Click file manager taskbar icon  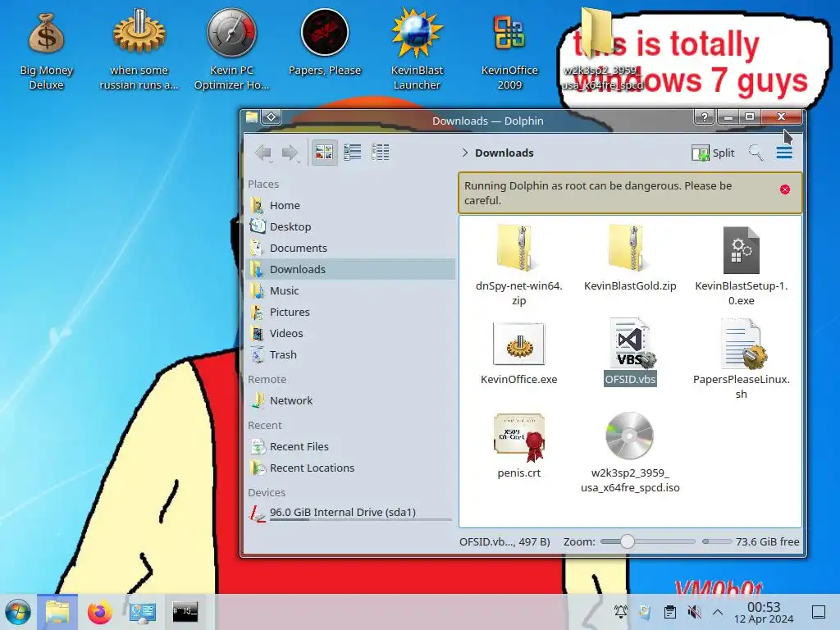point(57,612)
